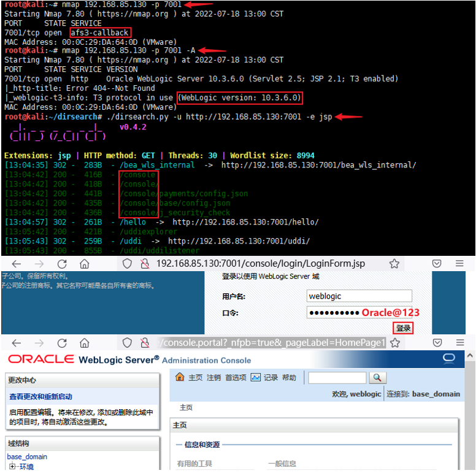Click '/console/j_security_check' result in terminal

coord(175,212)
